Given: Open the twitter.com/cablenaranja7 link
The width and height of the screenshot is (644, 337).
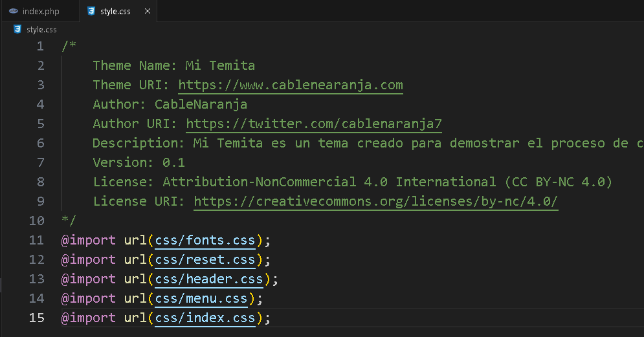Looking at the screenshot, I should tap(314, 124).
